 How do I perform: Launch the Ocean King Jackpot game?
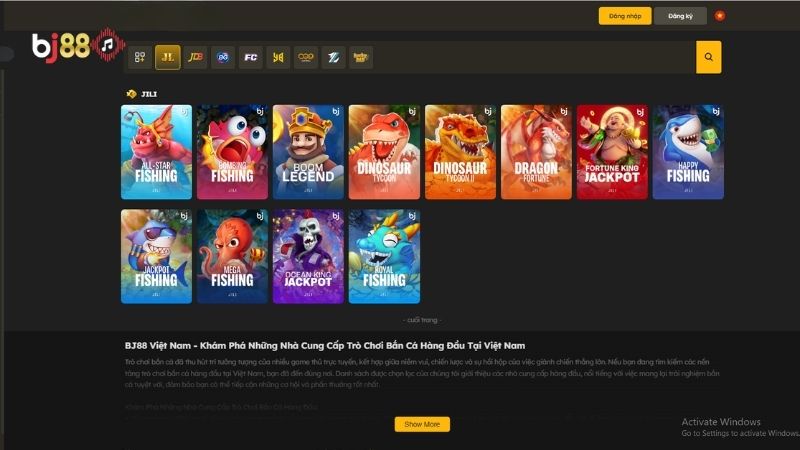308,256
